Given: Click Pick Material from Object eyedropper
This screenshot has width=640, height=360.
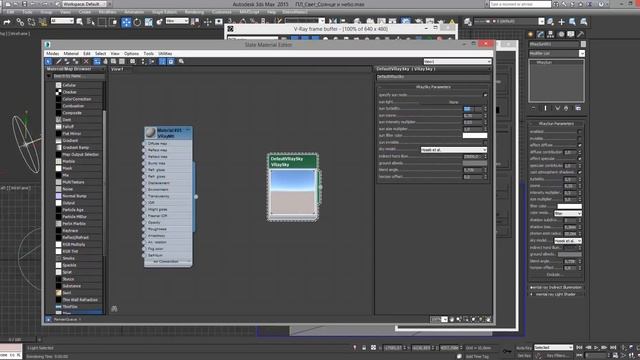Looking at the screenshot, I should pyautogui.click(x=58, y=62).
